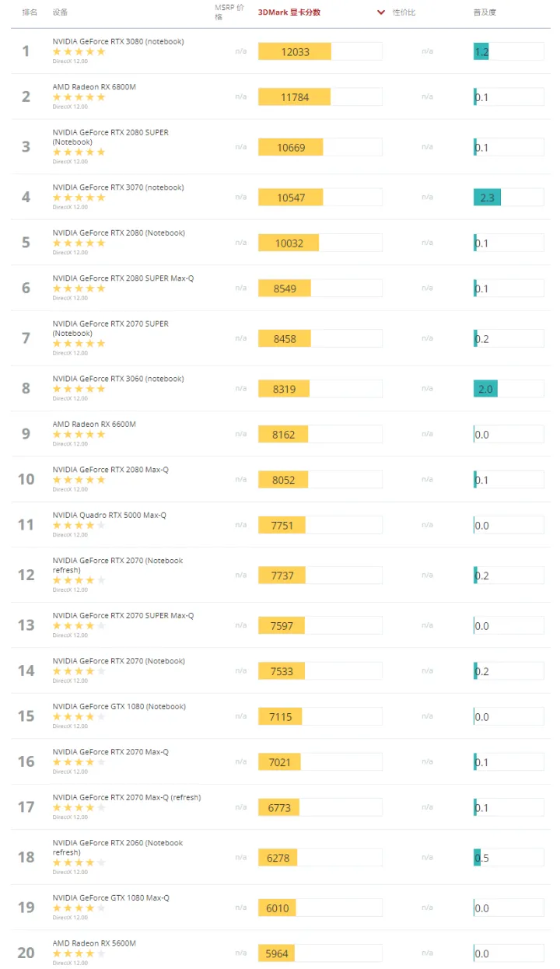Click star rating under GTX 1080 (Notebook)

pos(79,717)
